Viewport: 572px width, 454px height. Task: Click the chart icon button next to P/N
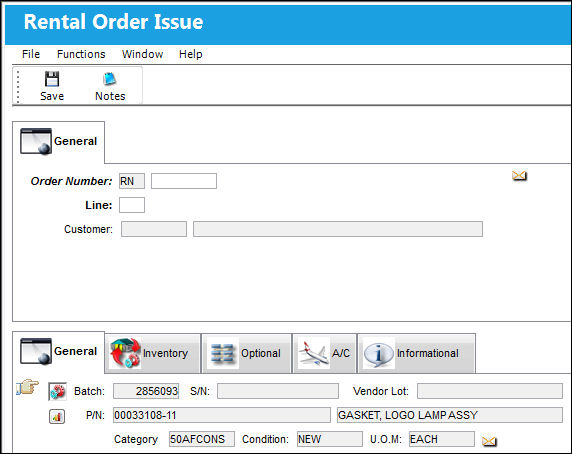[x=57, y=416]
